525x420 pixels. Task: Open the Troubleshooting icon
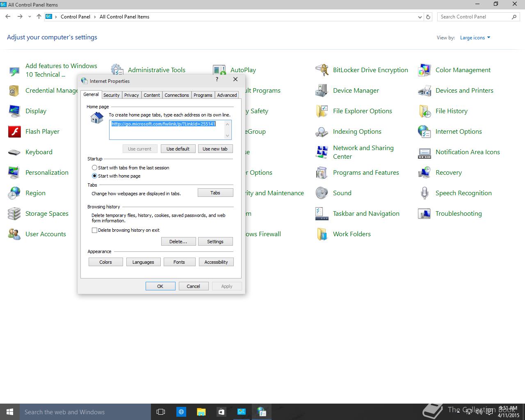425,214
